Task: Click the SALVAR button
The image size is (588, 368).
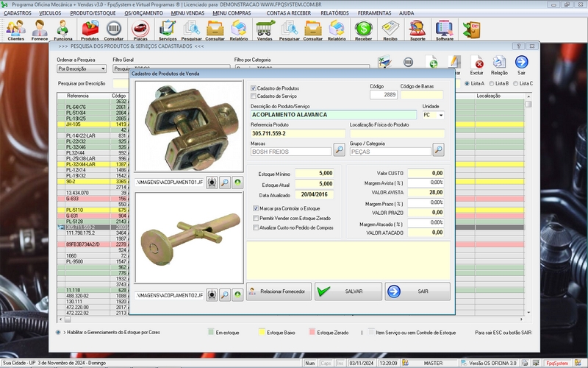Action: coord(347,291)
